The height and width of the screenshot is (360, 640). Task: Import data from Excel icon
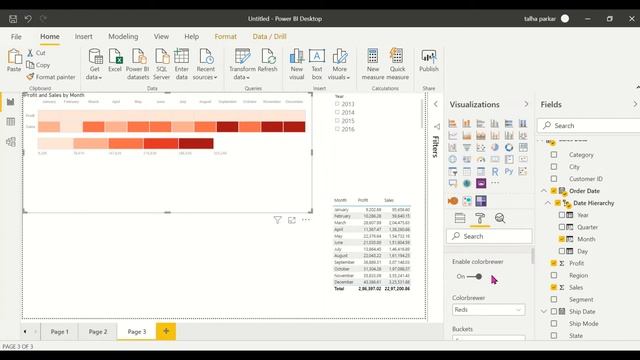click(115, 60)
